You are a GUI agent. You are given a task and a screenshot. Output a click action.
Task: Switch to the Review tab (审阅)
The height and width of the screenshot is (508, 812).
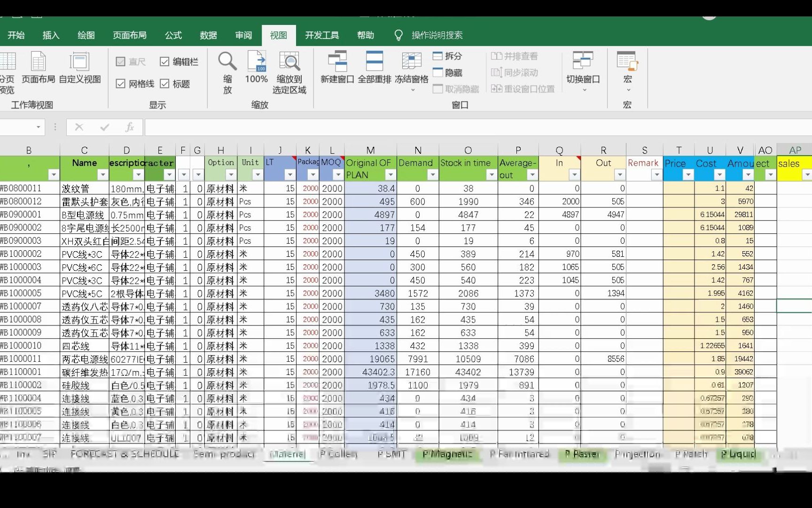[x=243, y=35]
